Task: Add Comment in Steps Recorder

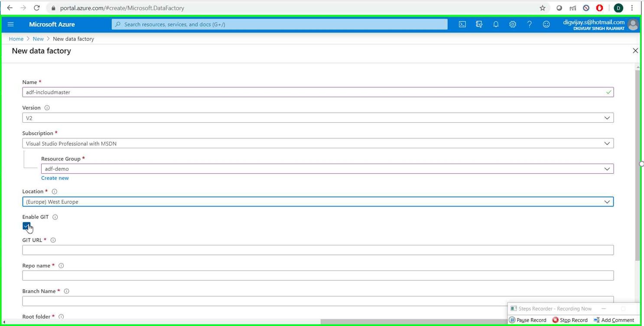Action: coord(614,320)
